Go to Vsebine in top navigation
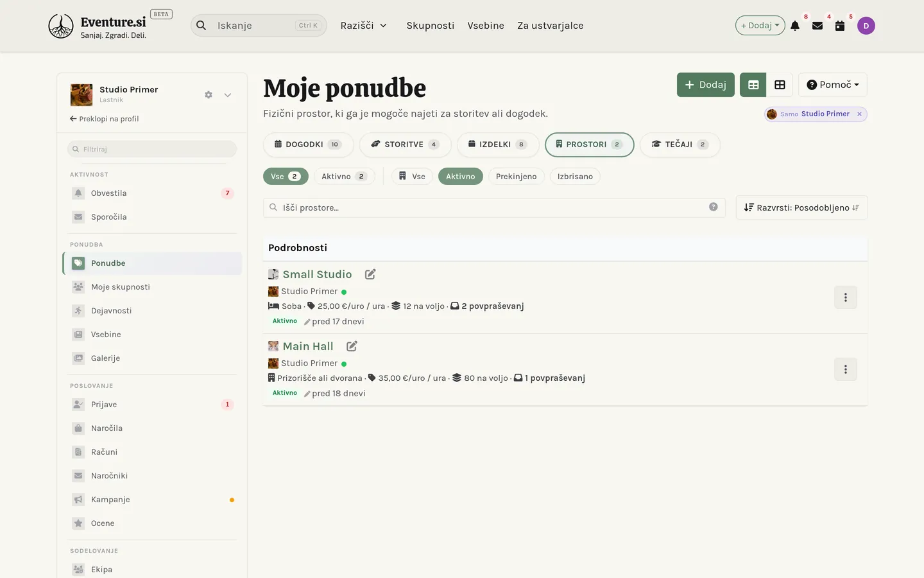Image resolution: width=924 pixels, height=578 pixels. click(x=486, y=26)
